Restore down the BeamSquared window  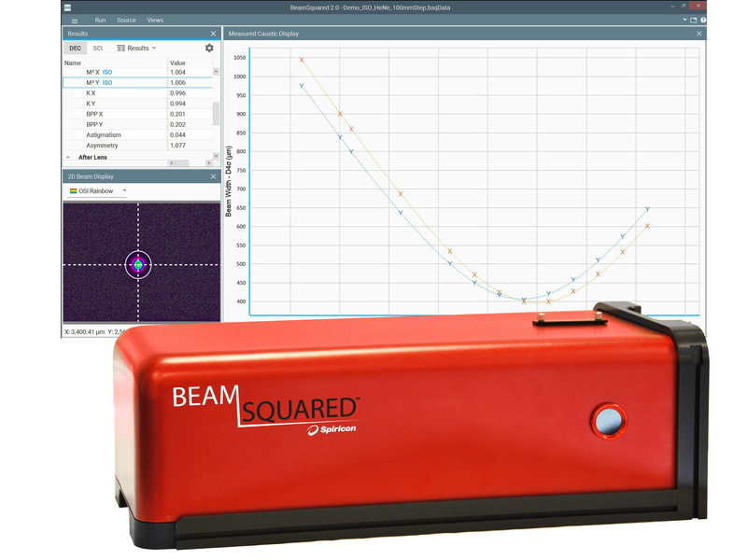tap(684, 7)
